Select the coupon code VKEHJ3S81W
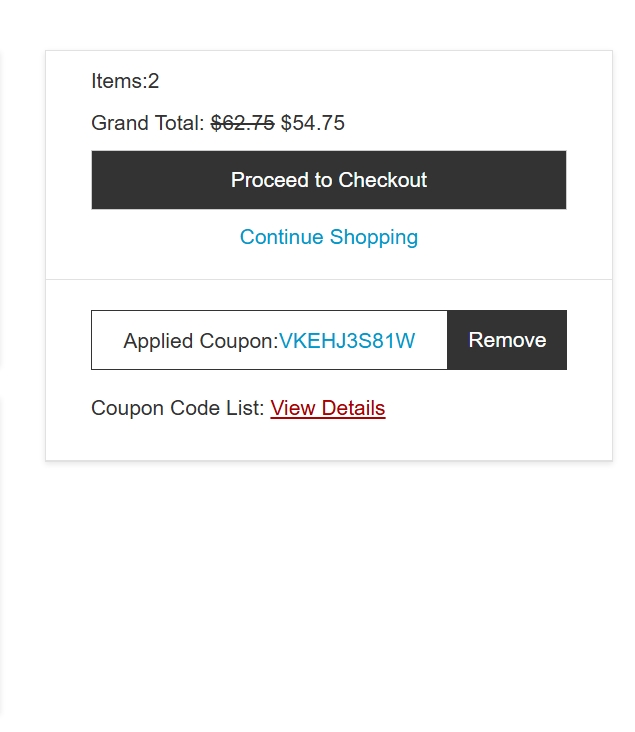The height and width of the screenshot is (732, 635). click(x=347, y=341)
